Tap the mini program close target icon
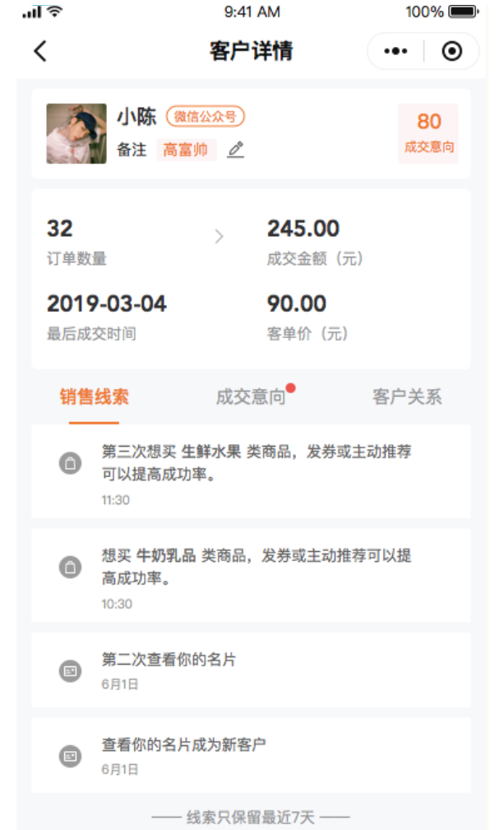 click(451, 51)
